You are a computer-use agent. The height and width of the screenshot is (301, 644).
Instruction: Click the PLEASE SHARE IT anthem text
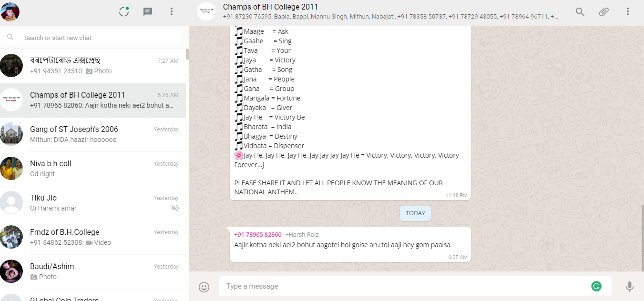[x=338, y=188]
